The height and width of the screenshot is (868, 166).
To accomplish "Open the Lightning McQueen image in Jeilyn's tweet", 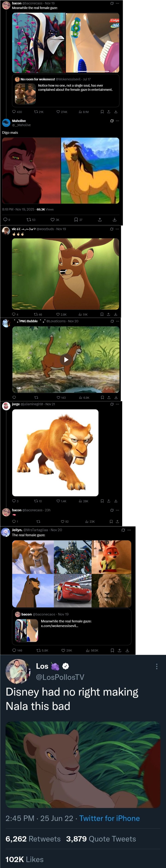I will point(72,591).
